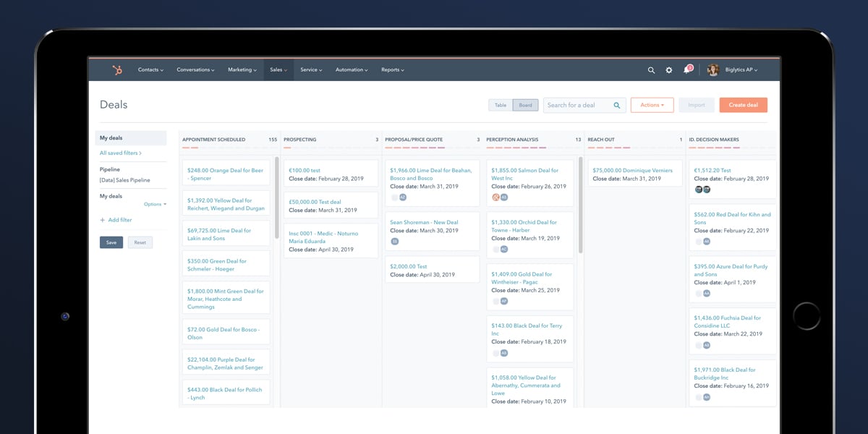Click owner avatar on Azure Deal for Purdy
The height and width of the screenshot is (434, 868).
(707, 294)
